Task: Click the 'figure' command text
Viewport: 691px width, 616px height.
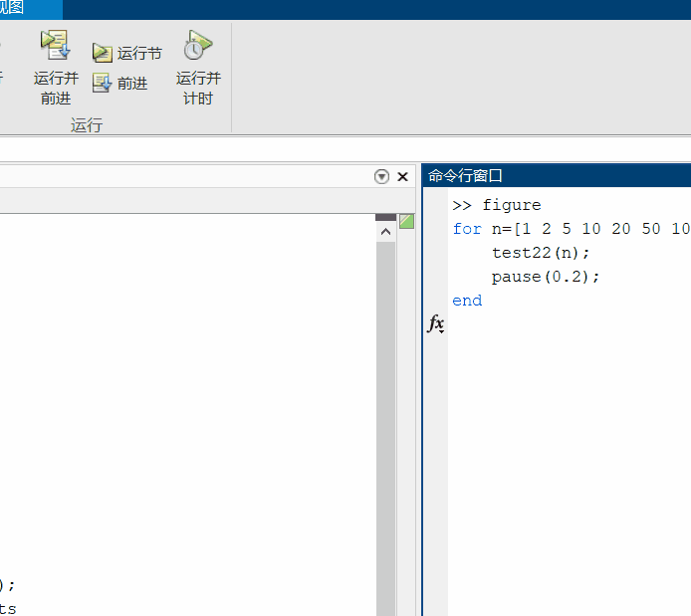Action: click(512, 205)
